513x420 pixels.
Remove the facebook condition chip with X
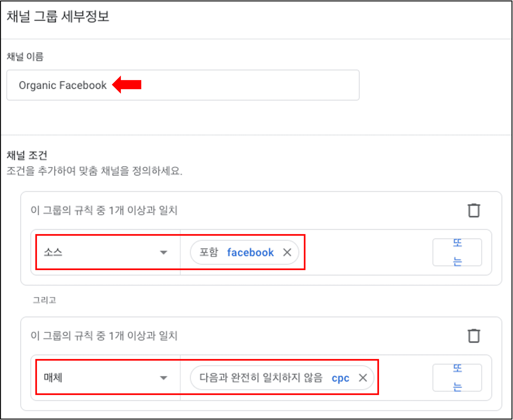pos(287,252)
